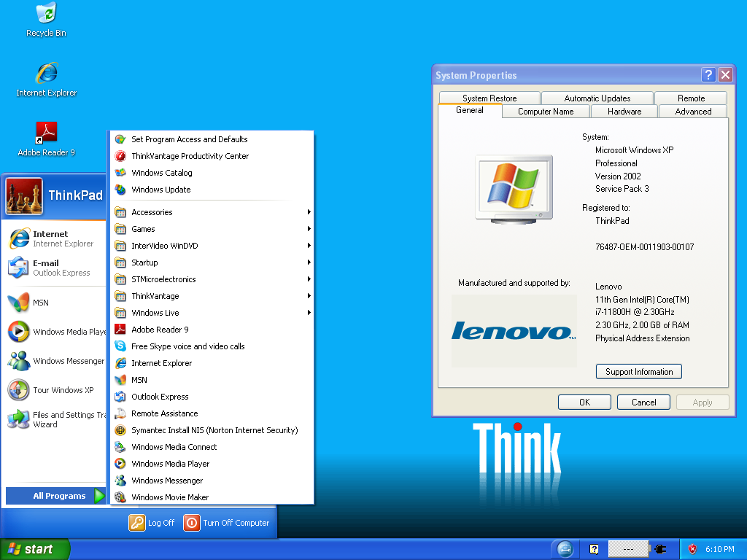Open Windows Update from programs list
Screen dimensions: 747x560
coord(160,190)
